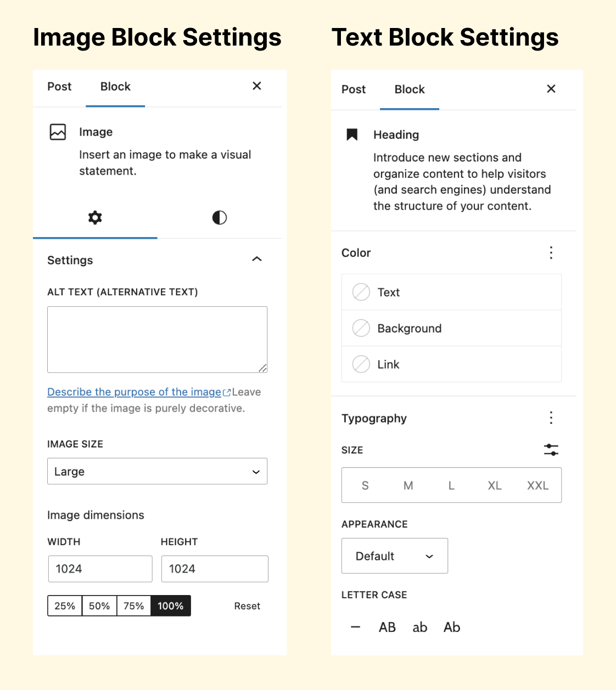This screenshot has width=616, height=690.
Task: Open the Image Size dropdown showing Large
Action: [x=157, y=471]
